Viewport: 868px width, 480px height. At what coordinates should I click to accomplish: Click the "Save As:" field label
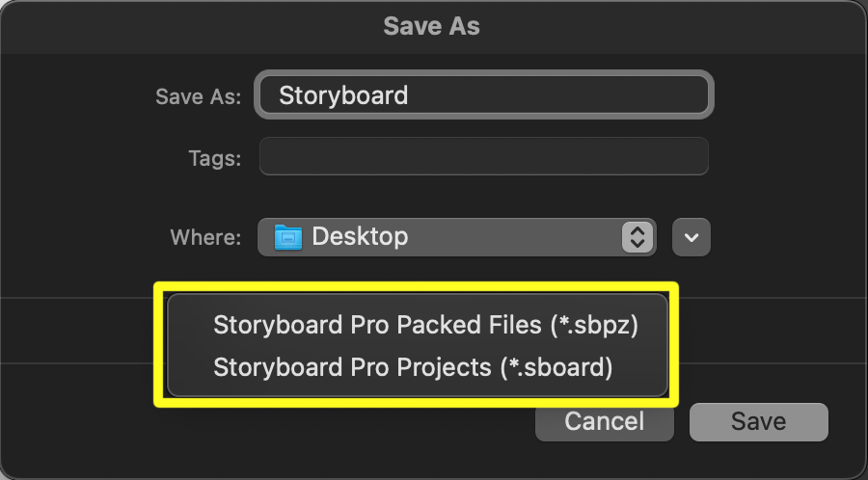198,96
